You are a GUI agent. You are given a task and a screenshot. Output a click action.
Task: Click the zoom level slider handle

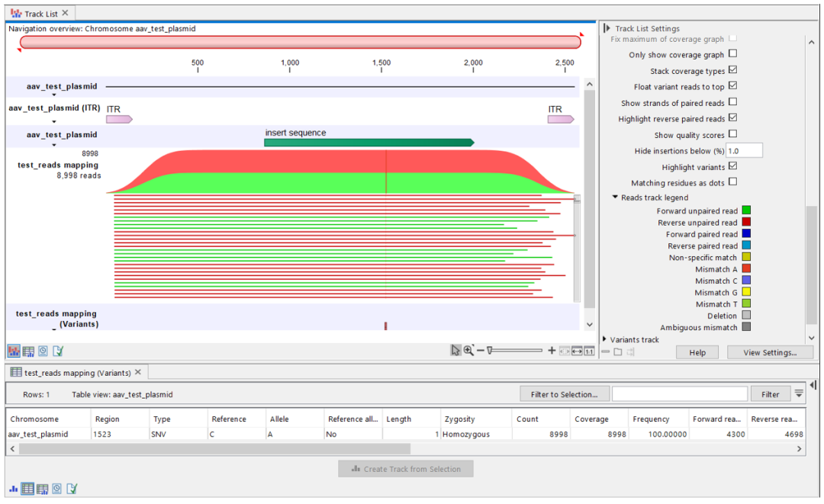tap(490, 350)
